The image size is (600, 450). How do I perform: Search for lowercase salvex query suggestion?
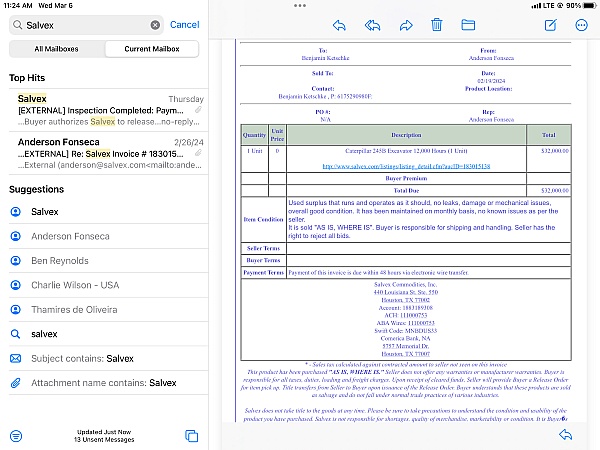click(109, 334)
